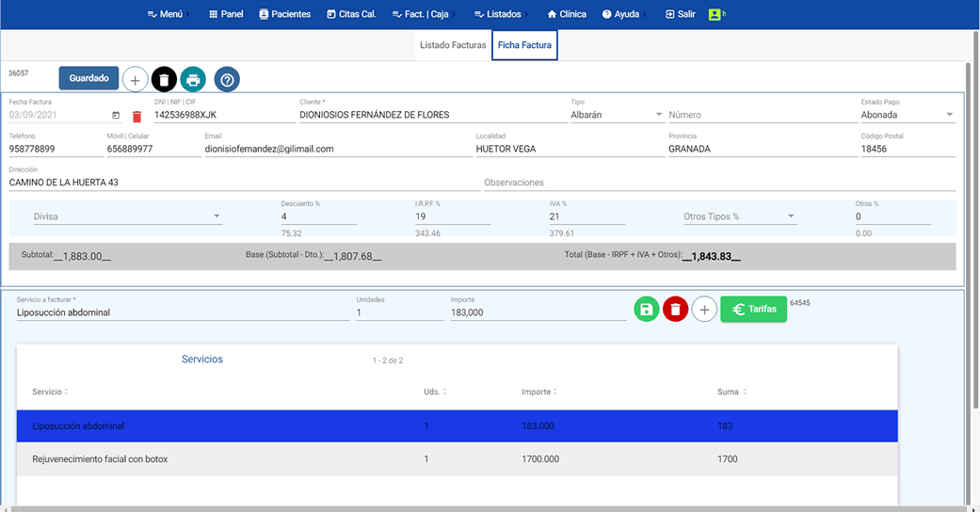Print the invoice with the printer icon

click(193, 79)
